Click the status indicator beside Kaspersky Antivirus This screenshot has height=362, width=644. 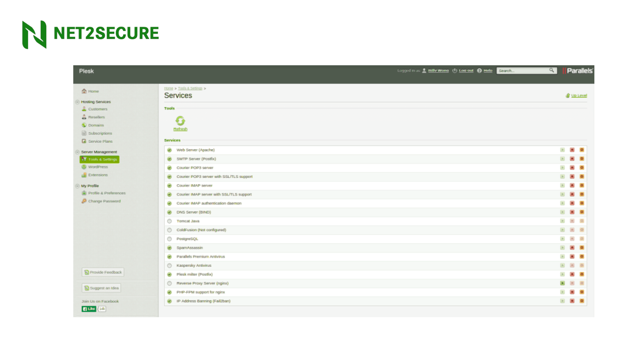tap(169, 265)
